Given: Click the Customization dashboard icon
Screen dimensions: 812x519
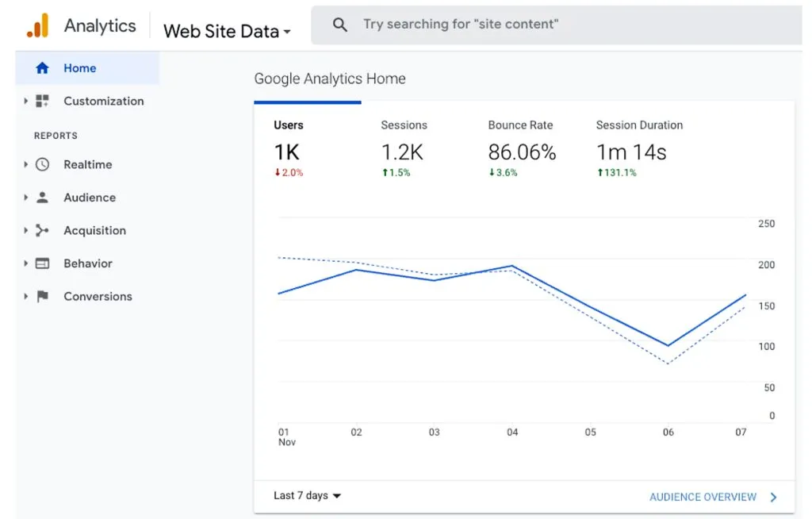Looking at the screenshot, I should (42, 101).
